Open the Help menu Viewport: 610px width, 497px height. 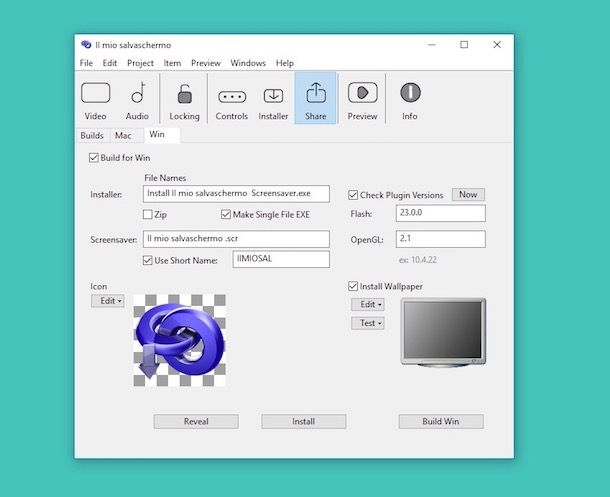285,63
